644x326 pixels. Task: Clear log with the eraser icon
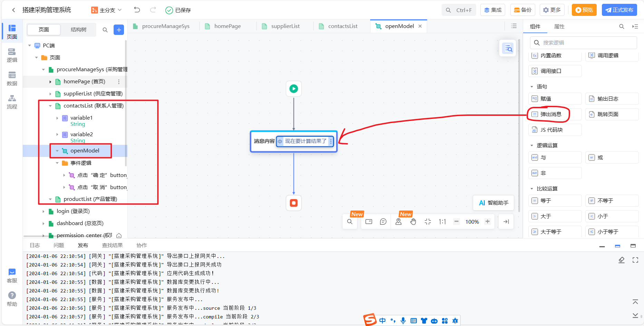(x=622, y=260)
